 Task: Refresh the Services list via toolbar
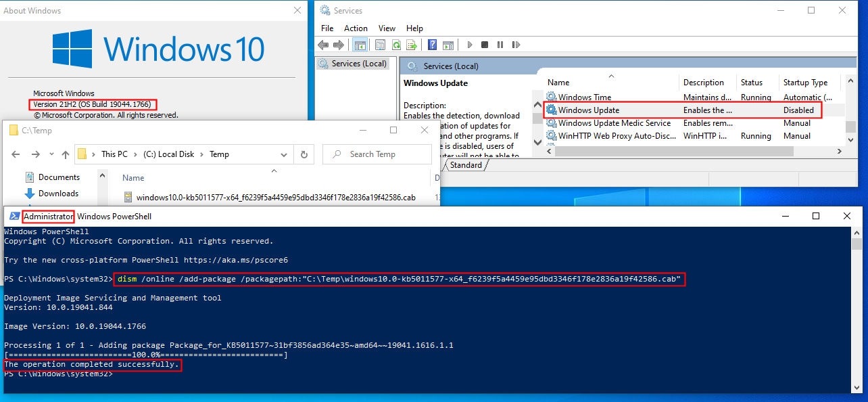(396, 45)
